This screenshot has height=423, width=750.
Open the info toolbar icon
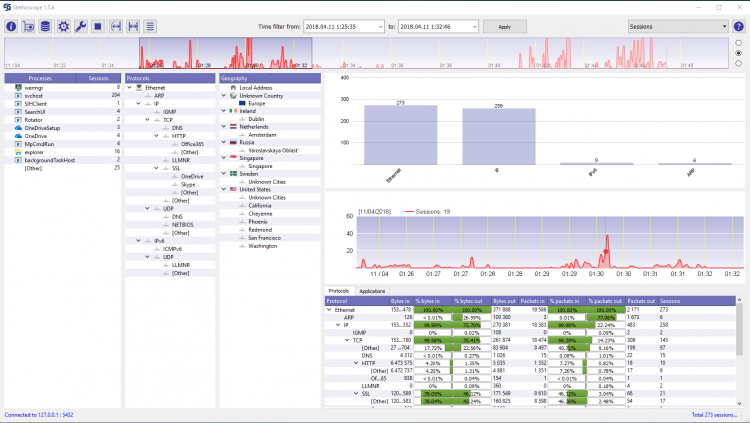(x=11, y=26)
